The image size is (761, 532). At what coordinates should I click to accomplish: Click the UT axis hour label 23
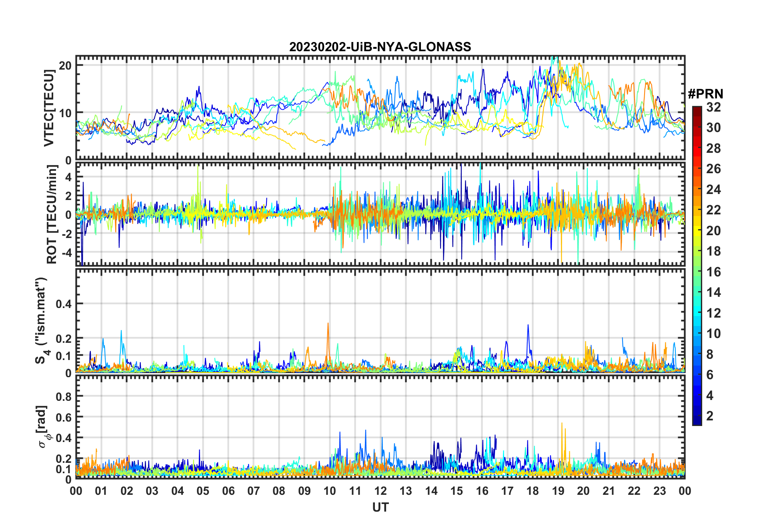click(x=659, y=491)
